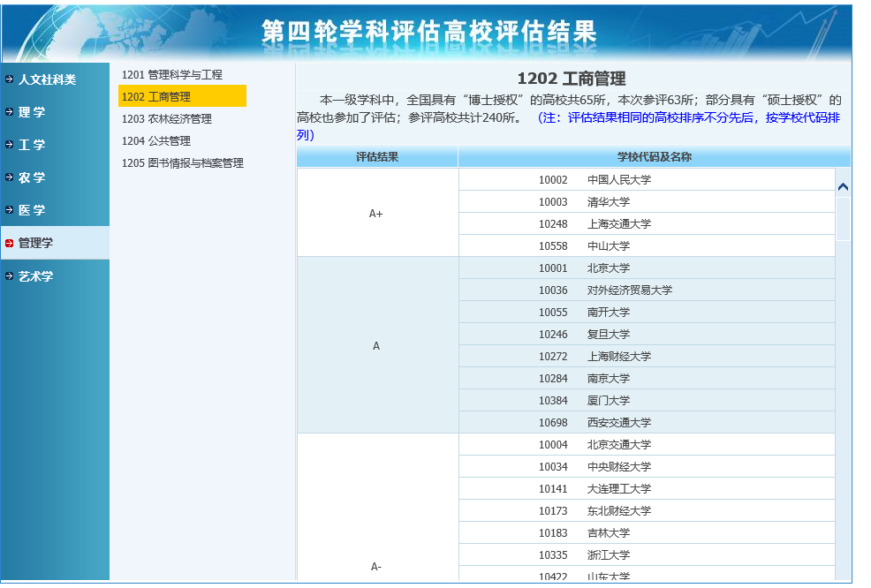871x588 pixels.
Task: Click the row 10001 北京大学
Action: click(648, 268)
